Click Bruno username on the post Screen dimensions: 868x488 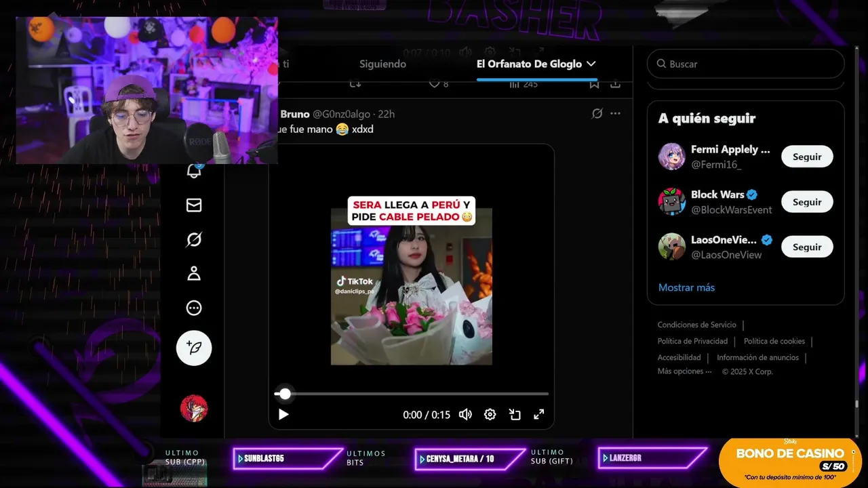(x=294, y=114)
